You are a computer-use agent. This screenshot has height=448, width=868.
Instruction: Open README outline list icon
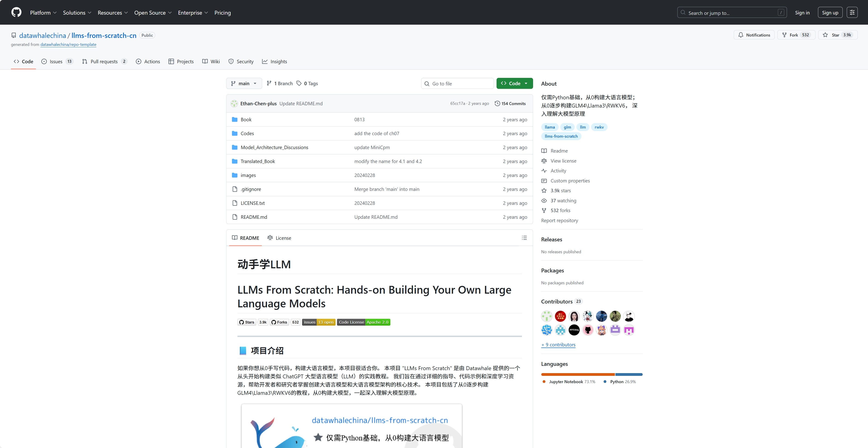tap(524, 238)
